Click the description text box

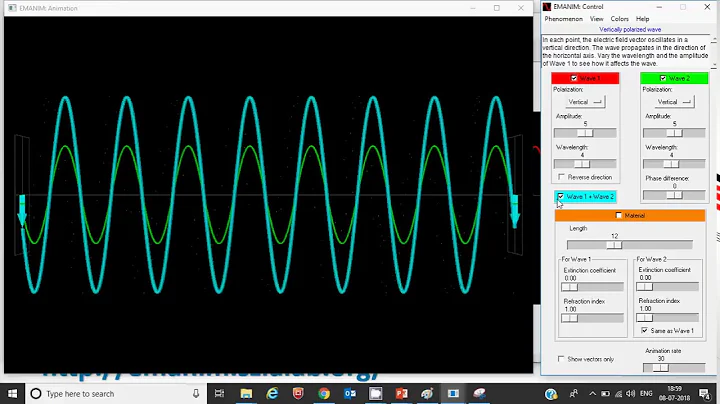pyautogui.click(x=625, y=51)
